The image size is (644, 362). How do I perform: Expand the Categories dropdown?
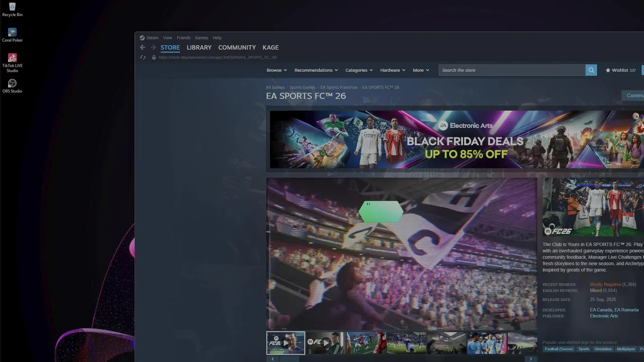coord(359,70)
